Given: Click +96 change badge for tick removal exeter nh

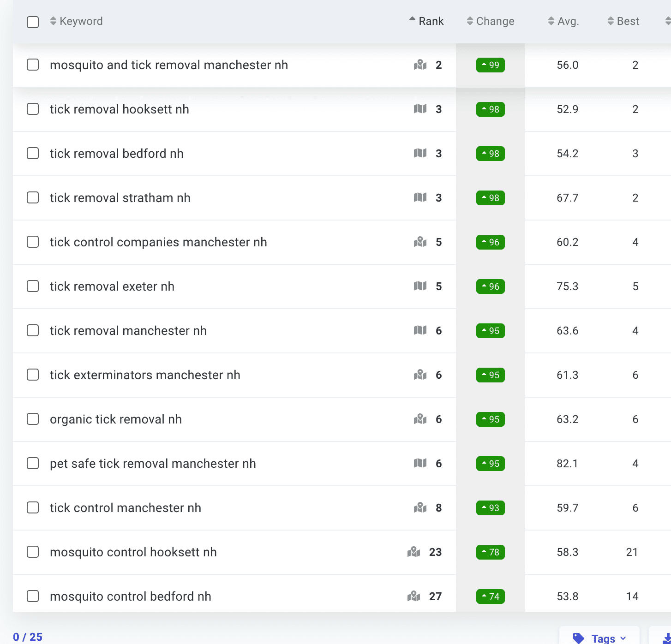Looking at the screenshot, I should (491, 286).
